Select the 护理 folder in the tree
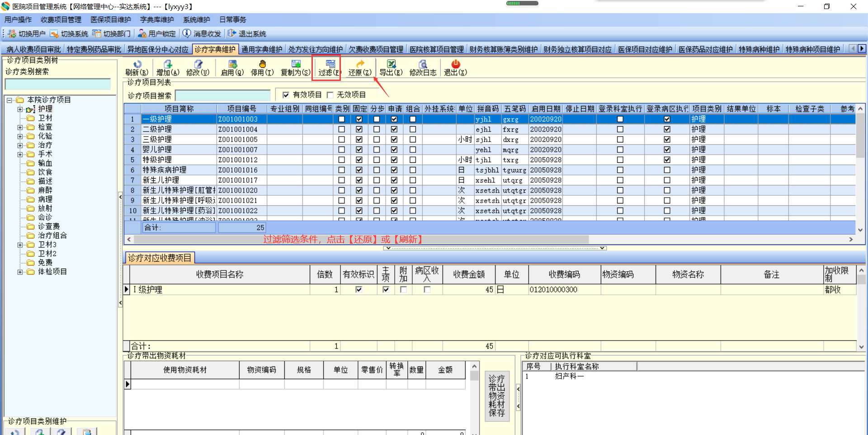Viewport: 868px width, 435px height. (x=45, y=109)
